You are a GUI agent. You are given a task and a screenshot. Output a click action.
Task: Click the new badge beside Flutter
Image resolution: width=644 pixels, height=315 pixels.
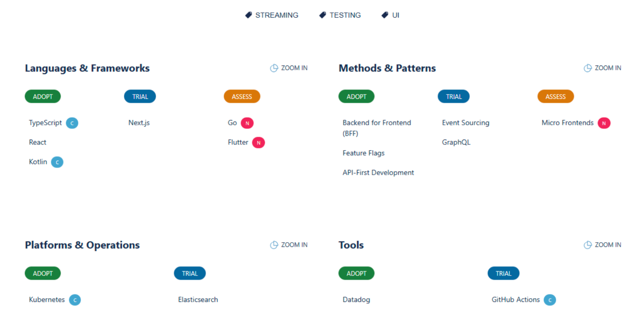coord(259,142)
